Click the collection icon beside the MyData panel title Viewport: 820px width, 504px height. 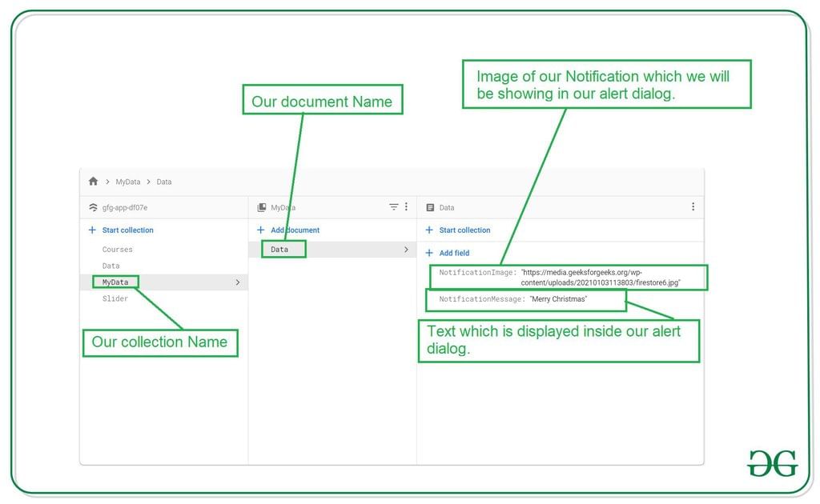click(x=261, y=206)
